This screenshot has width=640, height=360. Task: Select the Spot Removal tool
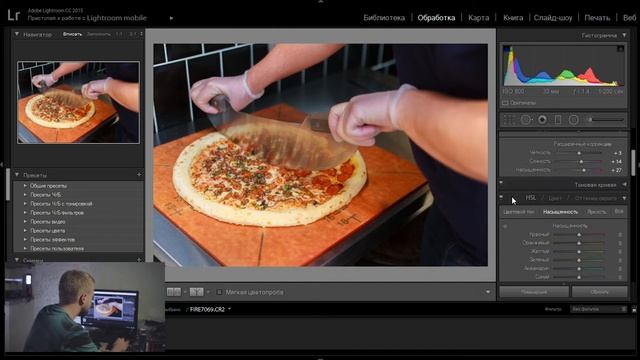click(526, 120)
